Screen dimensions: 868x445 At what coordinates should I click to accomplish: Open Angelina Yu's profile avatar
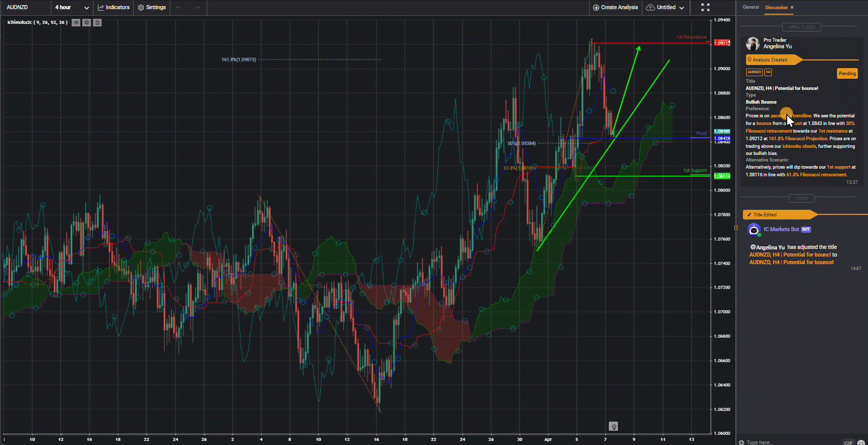click(x=753, y=44)
